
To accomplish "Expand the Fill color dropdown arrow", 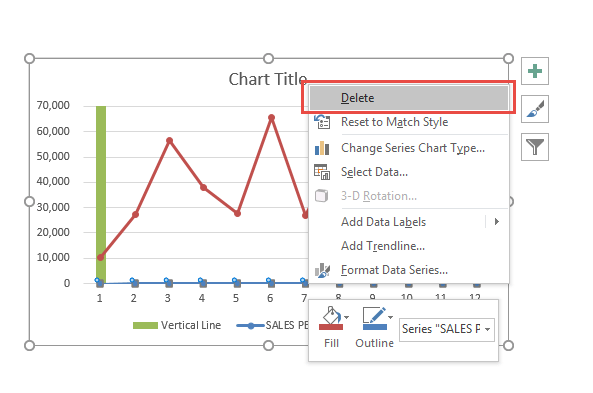I will pos(347,317).
